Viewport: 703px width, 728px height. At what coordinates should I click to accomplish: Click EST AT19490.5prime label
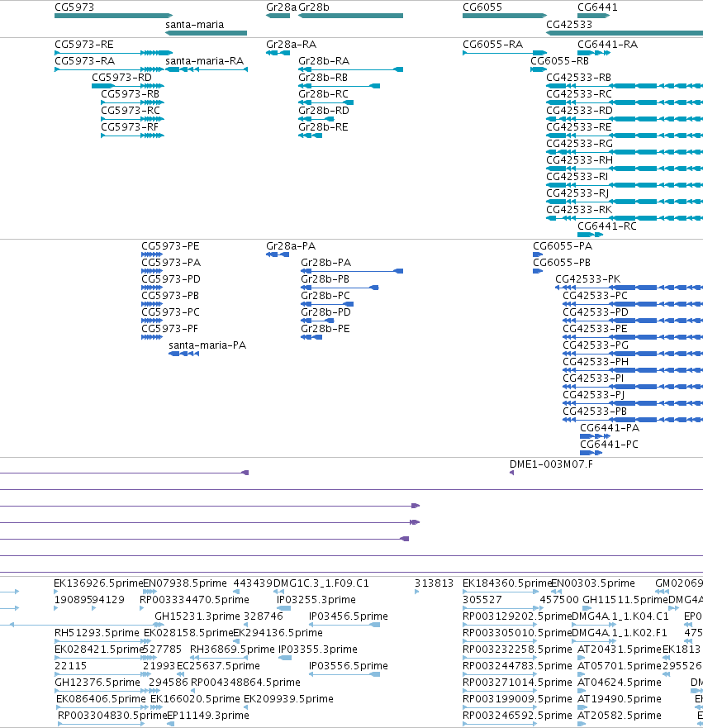pos(620,699)
